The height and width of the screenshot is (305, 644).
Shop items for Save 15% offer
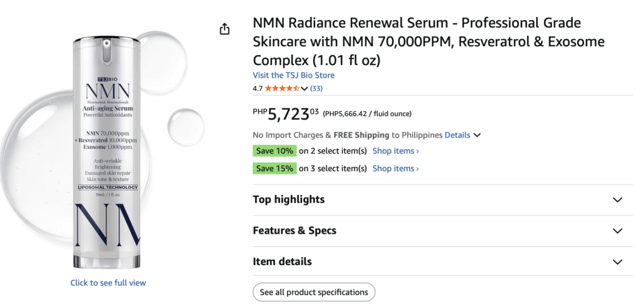click(396, 168)
